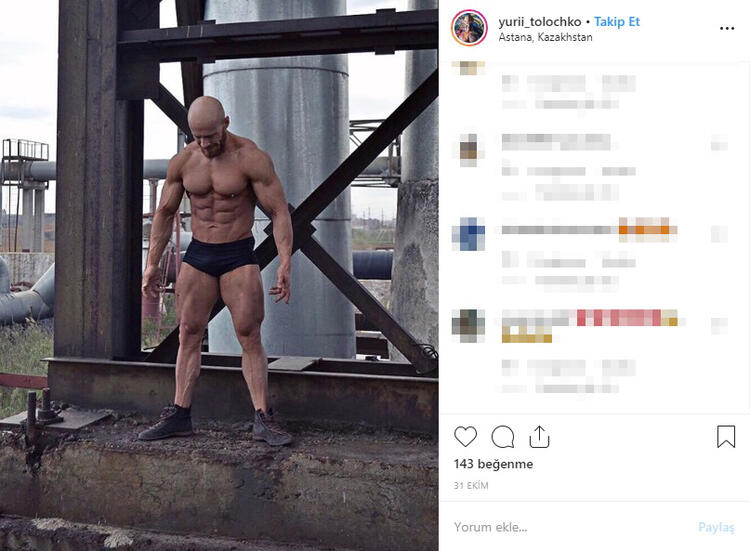Focus the Yorum ekle comment field
The image size is (750, 551).
point(569,527)
